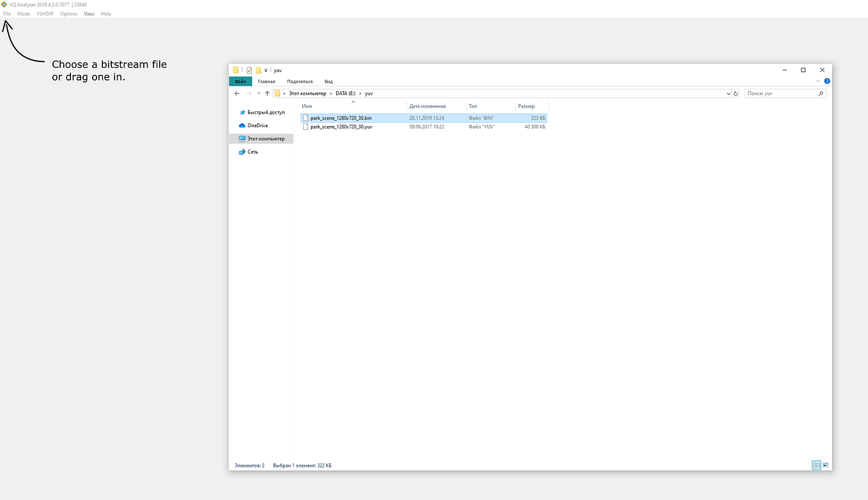The width and height of the screenshot is (868, 500).
Task: Click the search magnifier in the search box
Action: (x=821, y=93)
